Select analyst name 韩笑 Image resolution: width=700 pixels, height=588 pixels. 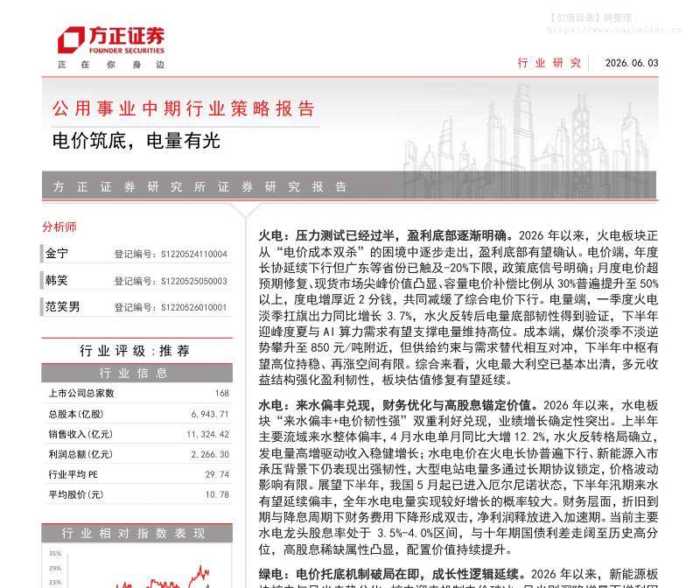[57, 280]
